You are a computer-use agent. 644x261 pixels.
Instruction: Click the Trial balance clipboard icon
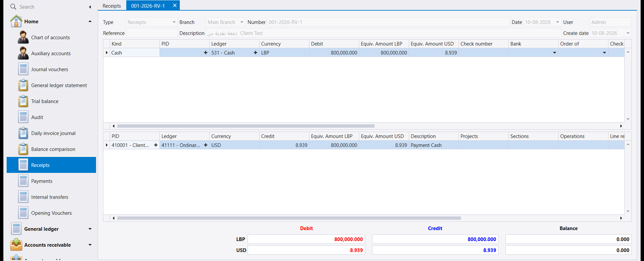(x=23, y=101)
